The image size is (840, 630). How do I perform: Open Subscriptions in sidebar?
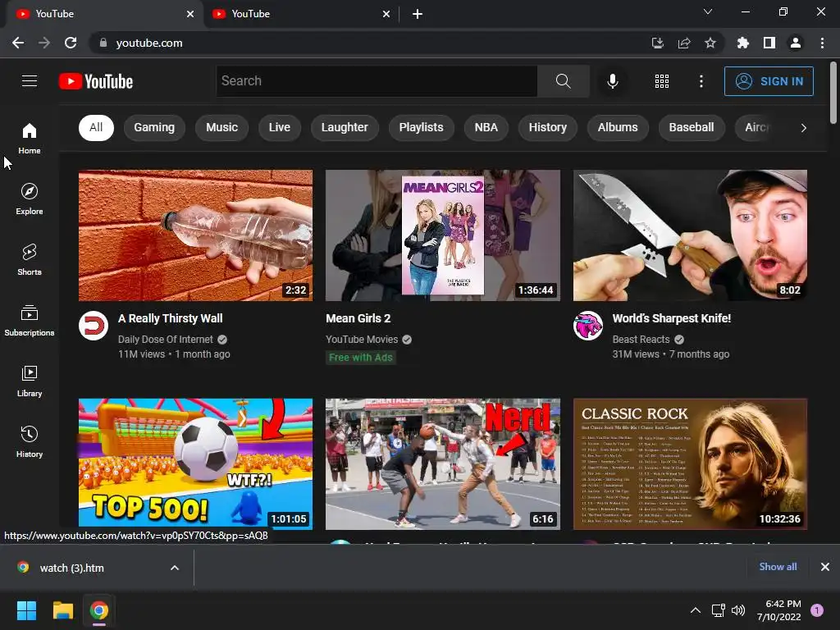(x=30, y=321)
